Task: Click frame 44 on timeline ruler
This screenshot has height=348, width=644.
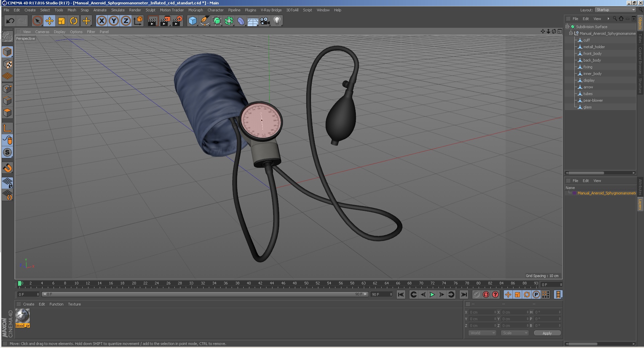Action: tap(272, 284)
